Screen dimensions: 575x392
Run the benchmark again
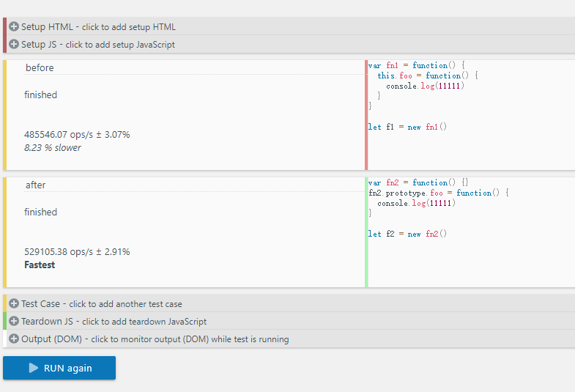click(59, 368)
